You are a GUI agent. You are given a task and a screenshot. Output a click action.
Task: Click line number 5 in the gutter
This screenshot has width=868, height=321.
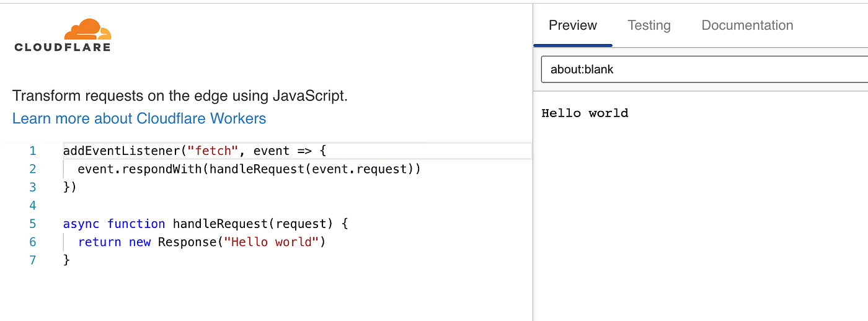32,224
